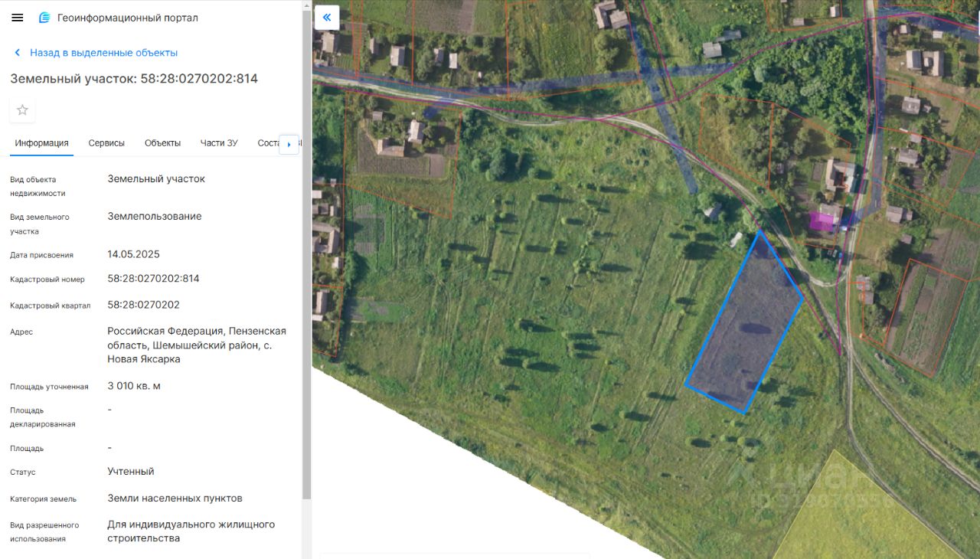Click the Геоинформационный портал logo icon
Screen dimensions: 980x559
coord(44,18)
